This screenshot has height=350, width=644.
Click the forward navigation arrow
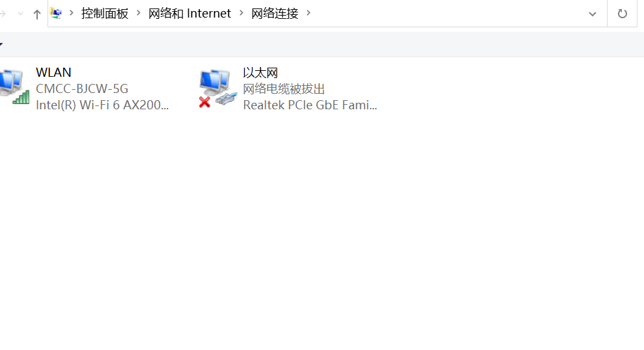click(x=3, y=14)
